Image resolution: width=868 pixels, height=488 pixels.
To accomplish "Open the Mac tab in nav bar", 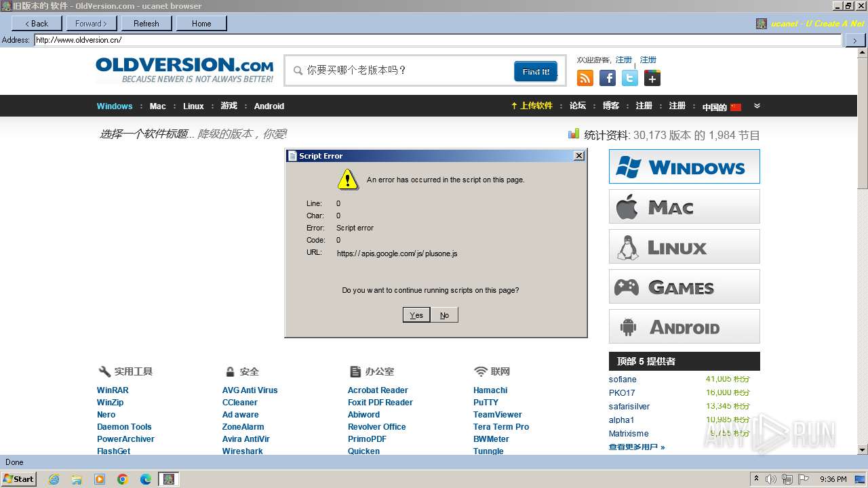I will tap(158, 106).
